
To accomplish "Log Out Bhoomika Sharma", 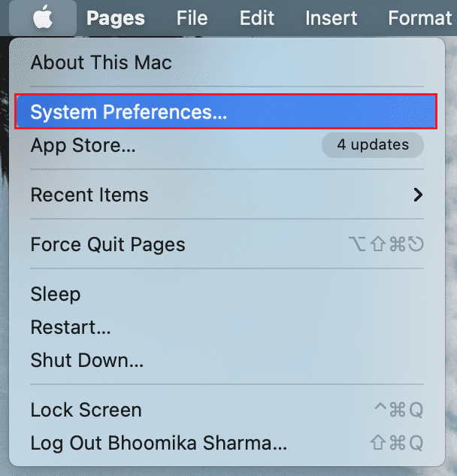I will 159,443.
